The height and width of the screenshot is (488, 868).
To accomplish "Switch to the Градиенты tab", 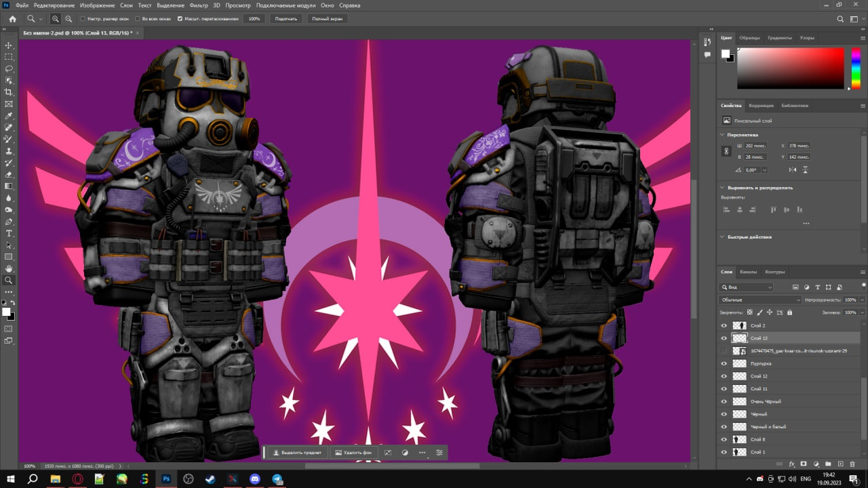I will point(779,38).
